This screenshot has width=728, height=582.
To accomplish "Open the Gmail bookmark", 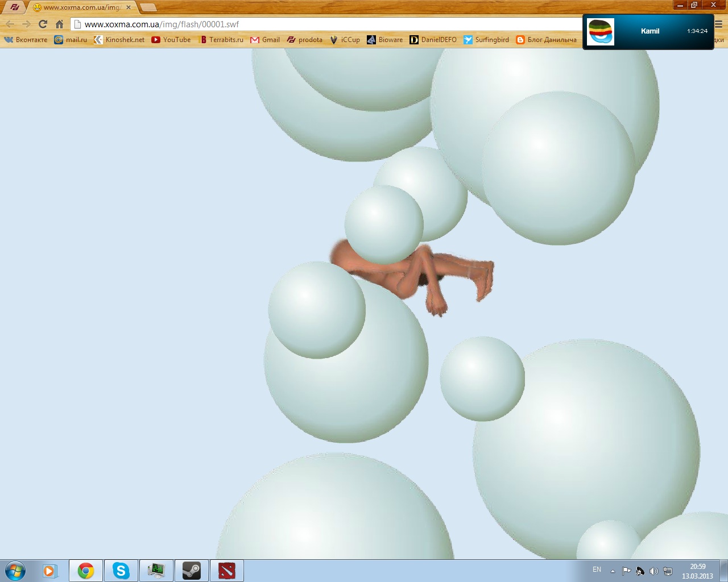I will (265, 40).
